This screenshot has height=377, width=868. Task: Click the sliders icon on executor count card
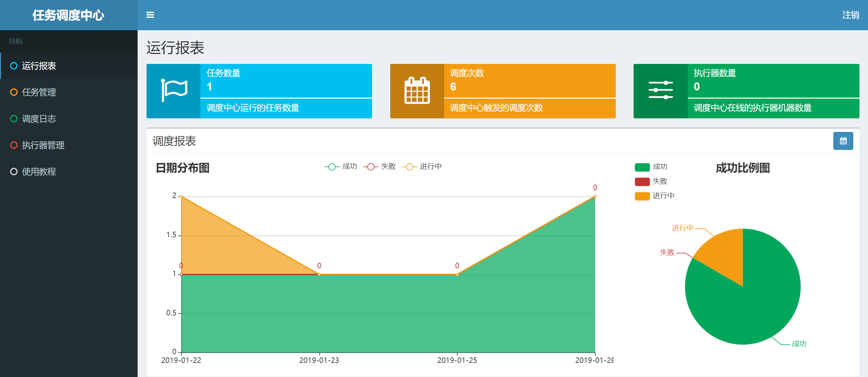[660, 91]
